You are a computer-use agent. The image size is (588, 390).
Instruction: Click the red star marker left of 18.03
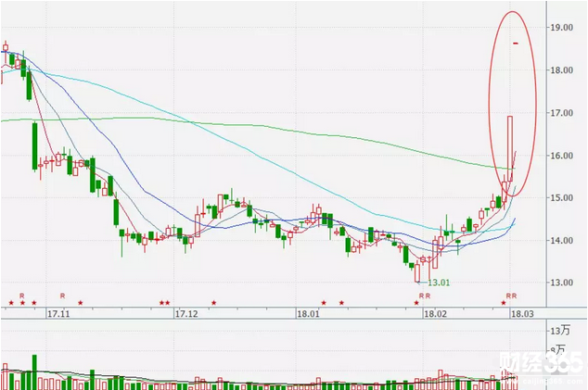(504, 303)
